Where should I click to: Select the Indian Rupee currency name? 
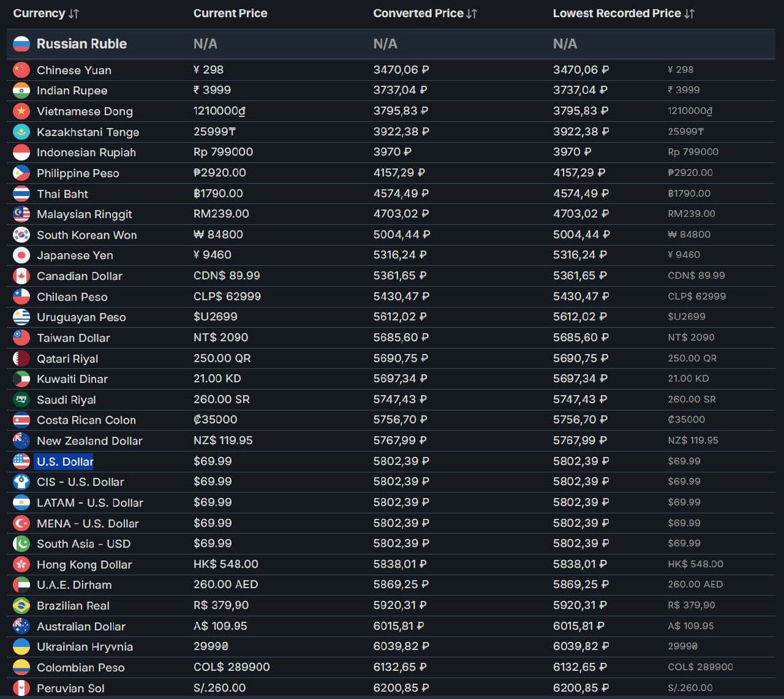point(72,91)
